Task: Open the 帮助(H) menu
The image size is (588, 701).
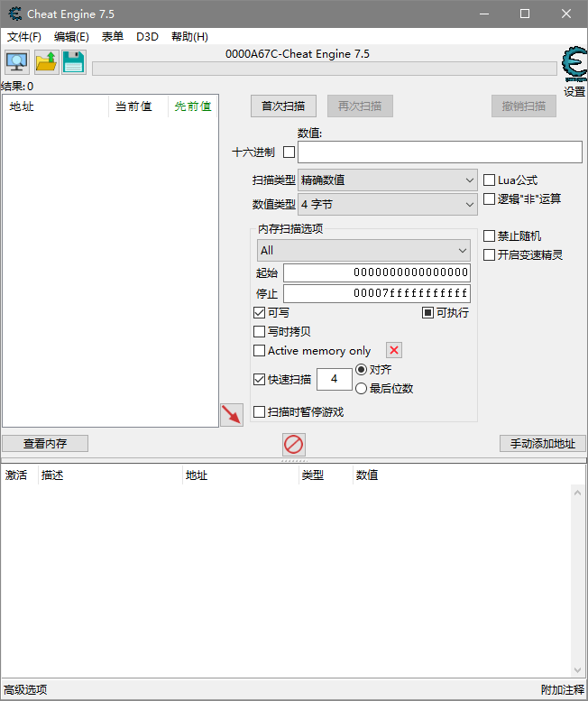Action: 189,37
